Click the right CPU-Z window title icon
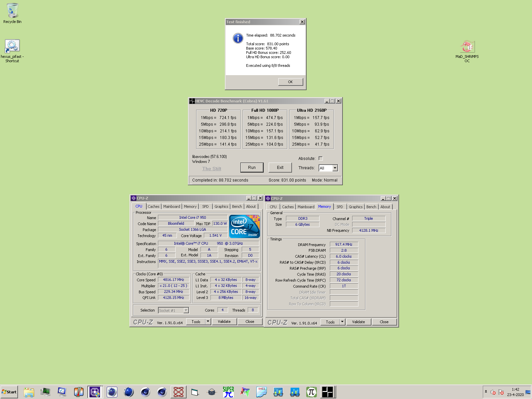532x399 pixels. [x=268, y=199]
